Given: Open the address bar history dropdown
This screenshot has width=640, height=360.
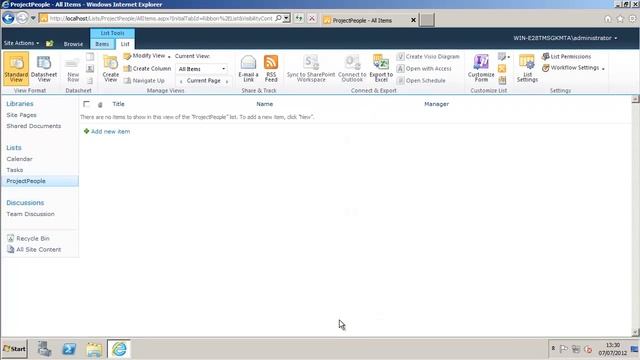Looking at the screenshot, I should tap(287, 18).
